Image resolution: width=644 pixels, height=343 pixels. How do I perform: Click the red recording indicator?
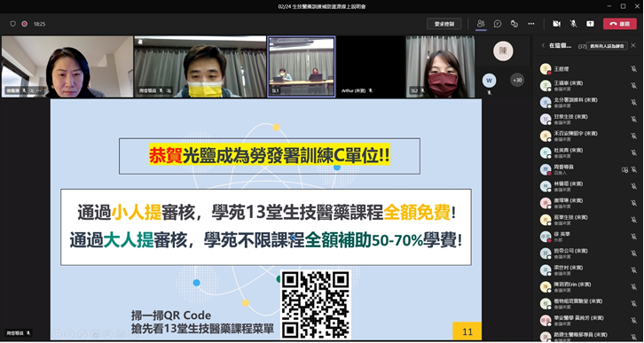click(x=24, y=24)
